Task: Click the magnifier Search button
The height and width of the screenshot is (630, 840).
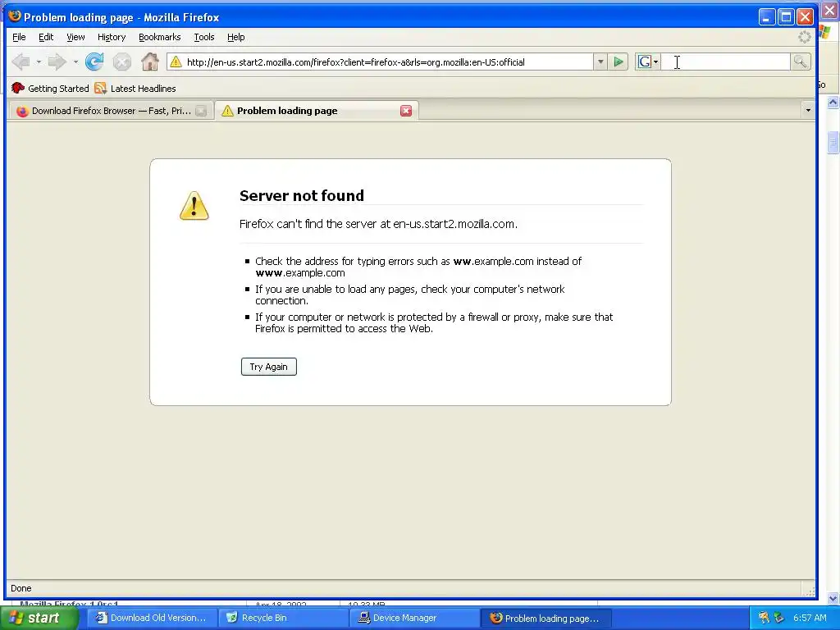Action: click(801, 62)
